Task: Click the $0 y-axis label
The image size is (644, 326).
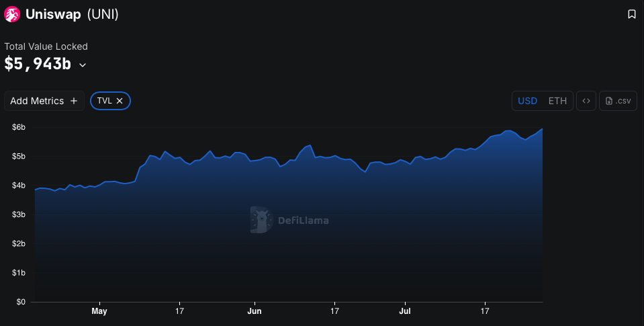Action: click(x=21, y=302)
